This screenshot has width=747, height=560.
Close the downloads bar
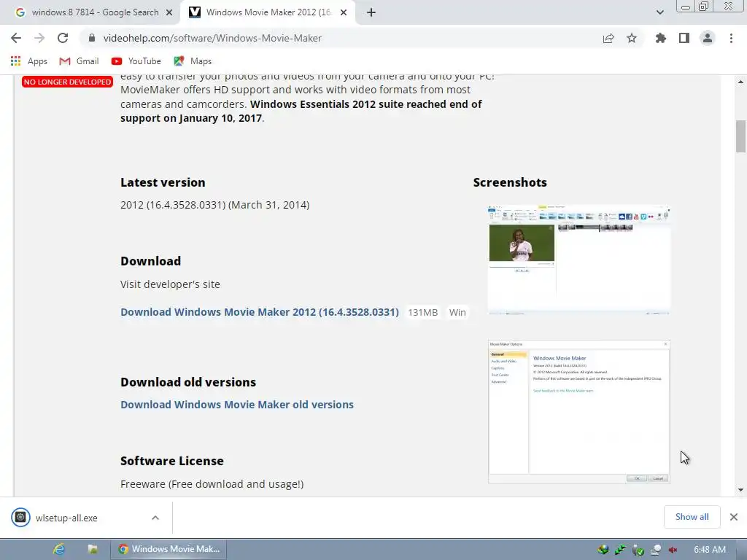click(734, 517)
